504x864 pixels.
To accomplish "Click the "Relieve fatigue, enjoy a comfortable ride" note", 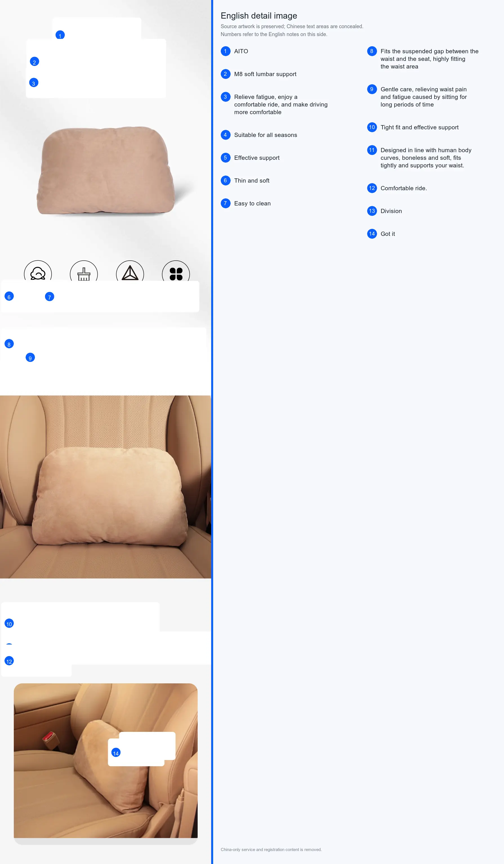I will point(281,105).
